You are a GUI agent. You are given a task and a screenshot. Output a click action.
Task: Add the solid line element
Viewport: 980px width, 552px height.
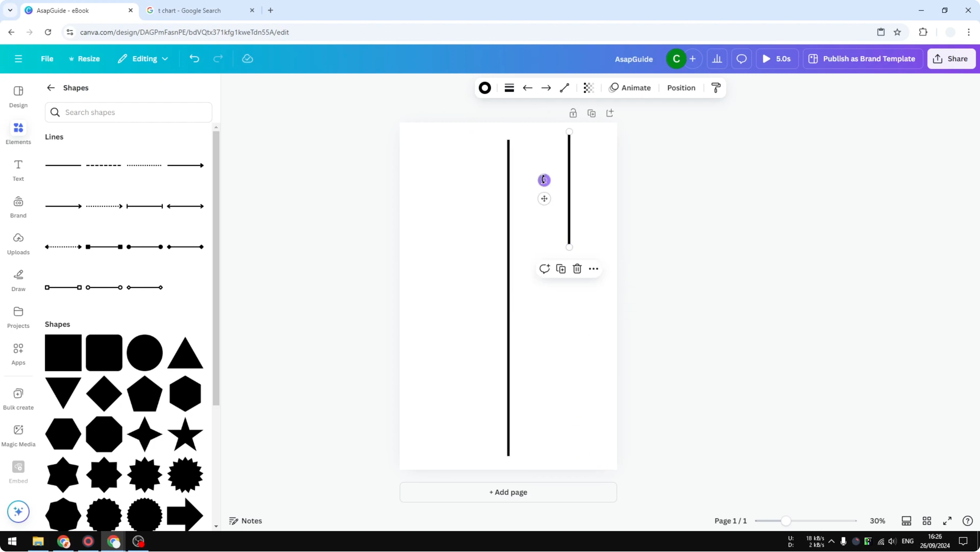[x=63, y=165]
